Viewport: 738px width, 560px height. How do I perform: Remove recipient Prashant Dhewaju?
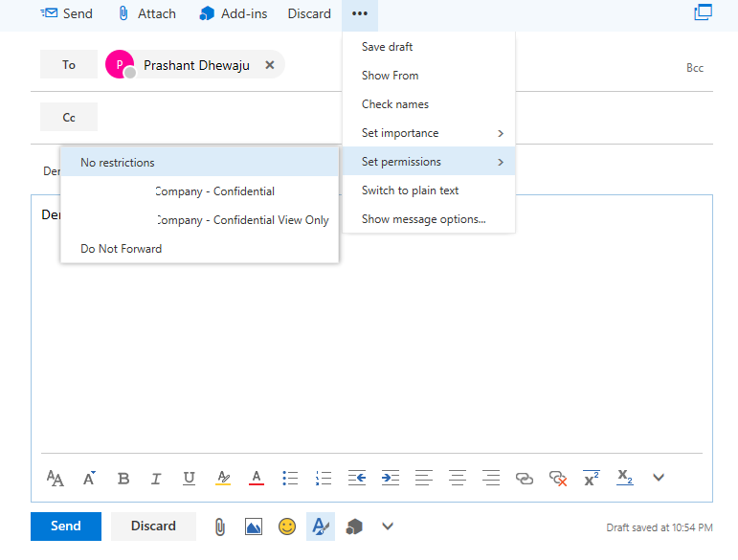(270, 65)
